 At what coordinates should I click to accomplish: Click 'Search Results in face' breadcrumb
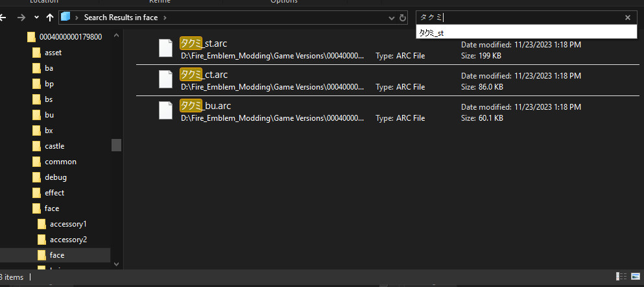[x=121, y=18]
